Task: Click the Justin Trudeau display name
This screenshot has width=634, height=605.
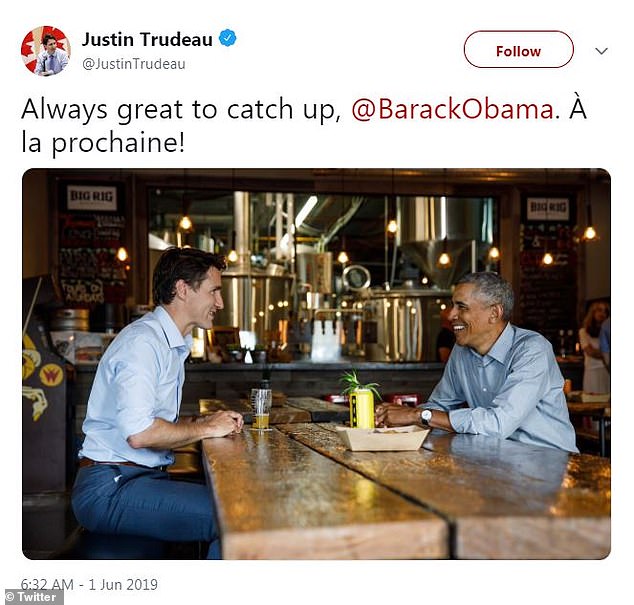Action: tap(147, 39)
